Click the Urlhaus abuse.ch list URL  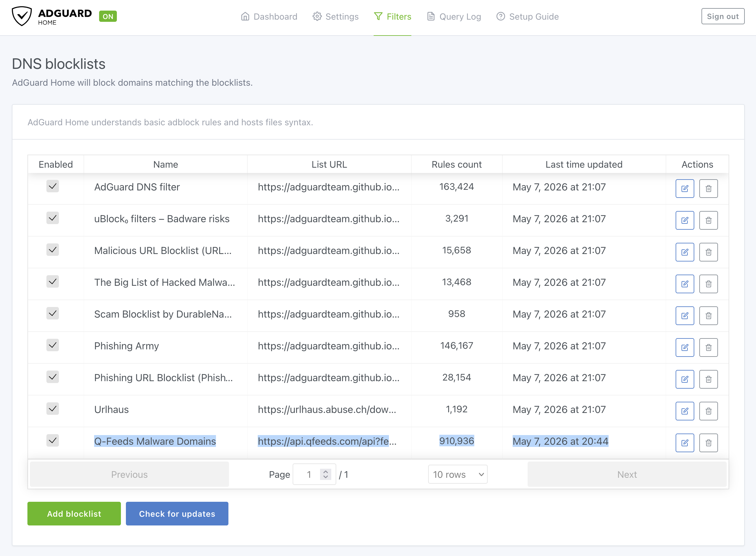click(327, 410)
